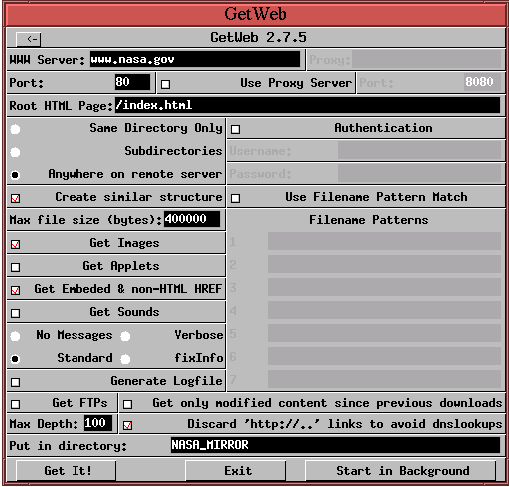Screen dimensions: 509x487
Task: Toggle the Authentication checkbox
Action: (235, 129)
